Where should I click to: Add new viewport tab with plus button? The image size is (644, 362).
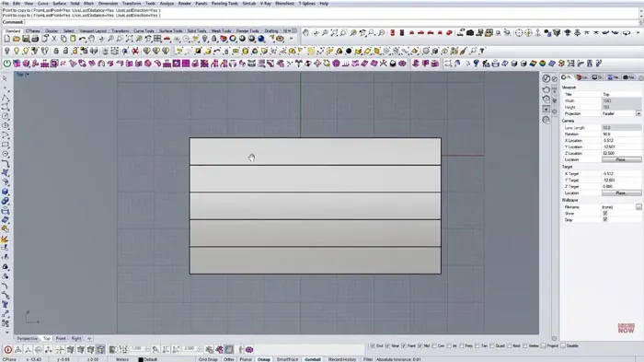coord(89,339)
